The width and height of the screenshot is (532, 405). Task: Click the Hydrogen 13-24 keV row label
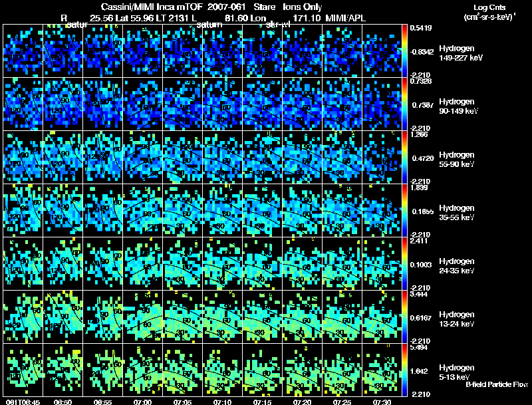[457, 319]
